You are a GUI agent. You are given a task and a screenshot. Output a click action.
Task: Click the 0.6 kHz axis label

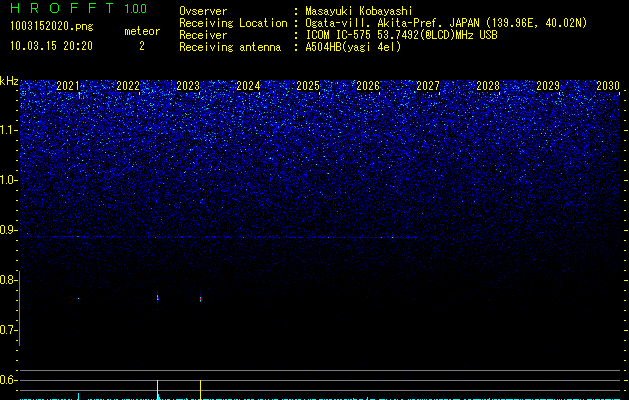pos(9,380)
